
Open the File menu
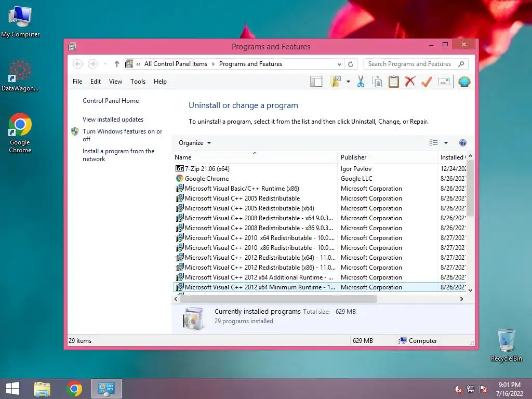77,82
